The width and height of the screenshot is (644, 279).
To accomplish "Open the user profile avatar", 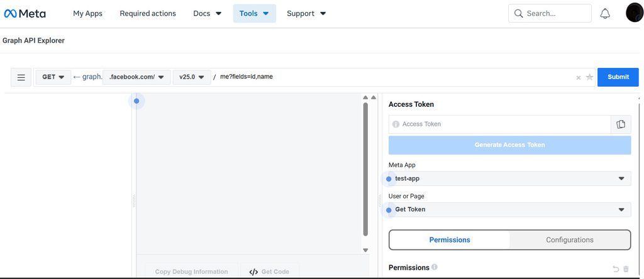I will 635,13.
